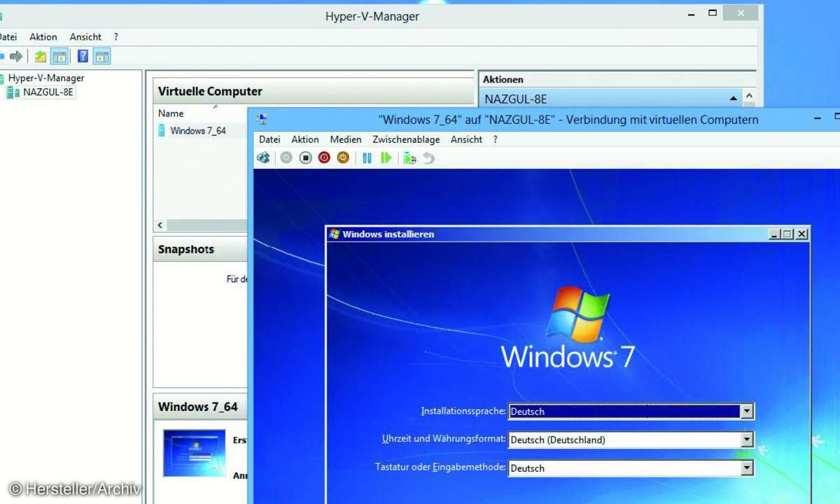Viewport: 840px width, 504px height.
Task: Toggle console tree icon left of help icon
Action: (x=59, y=57)
